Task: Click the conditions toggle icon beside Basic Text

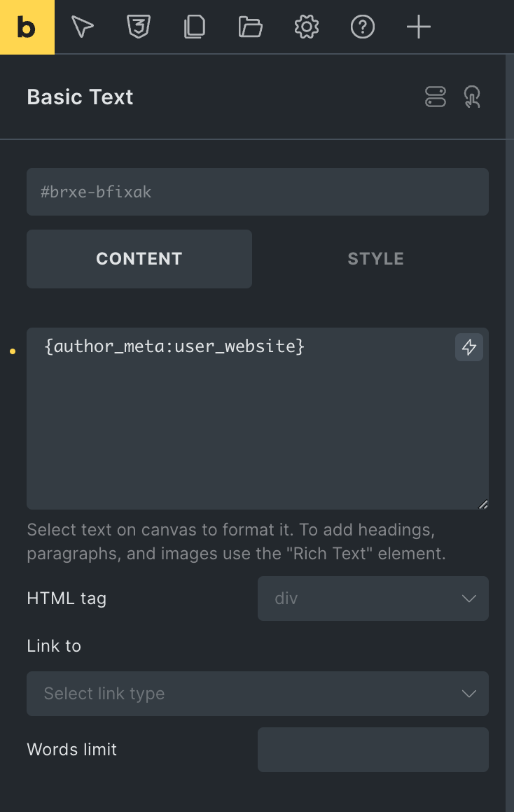Action: [436, 97]
